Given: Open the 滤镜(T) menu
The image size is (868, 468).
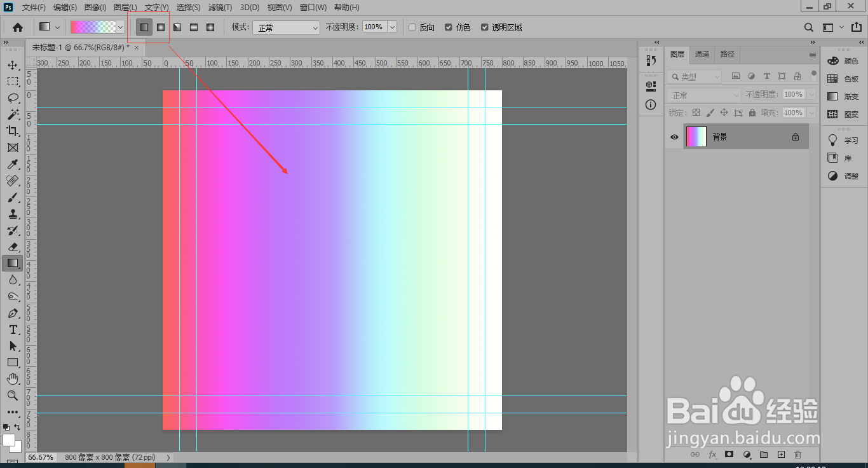Looking at the screenshot, I should [220, 8].
